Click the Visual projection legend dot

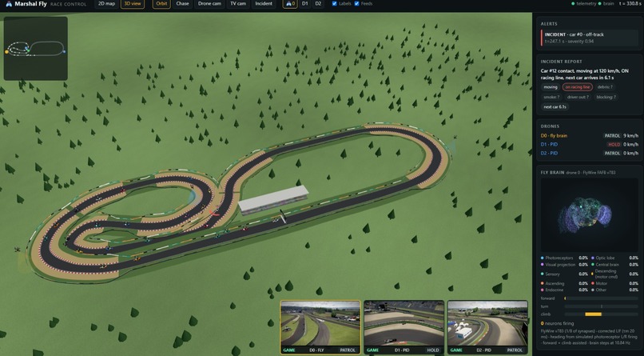(x=543, y=265)
